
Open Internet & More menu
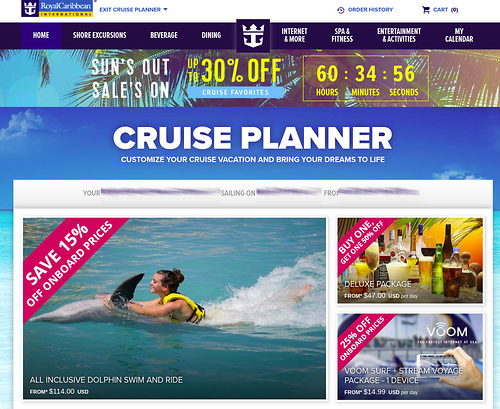294,35
